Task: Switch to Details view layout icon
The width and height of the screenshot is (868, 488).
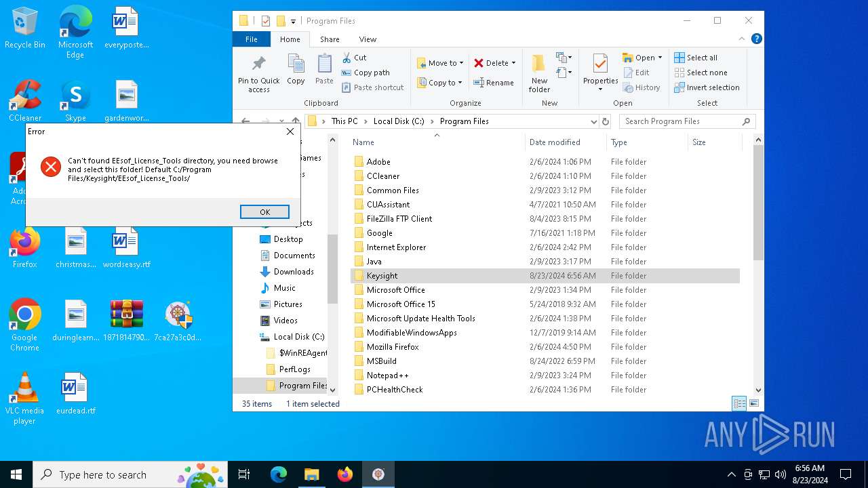Action: (x=739, y=403)
